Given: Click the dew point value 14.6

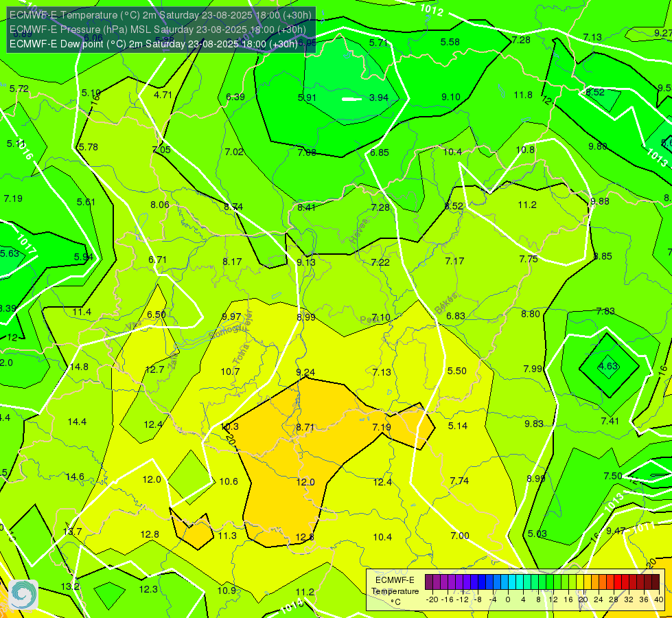Looking at the screenshot, I should click(75, 477).
